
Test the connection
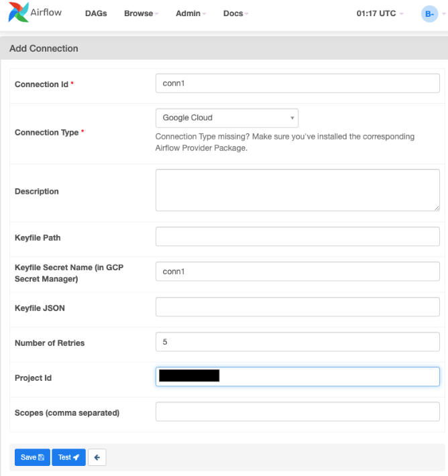tap(68, 457)
